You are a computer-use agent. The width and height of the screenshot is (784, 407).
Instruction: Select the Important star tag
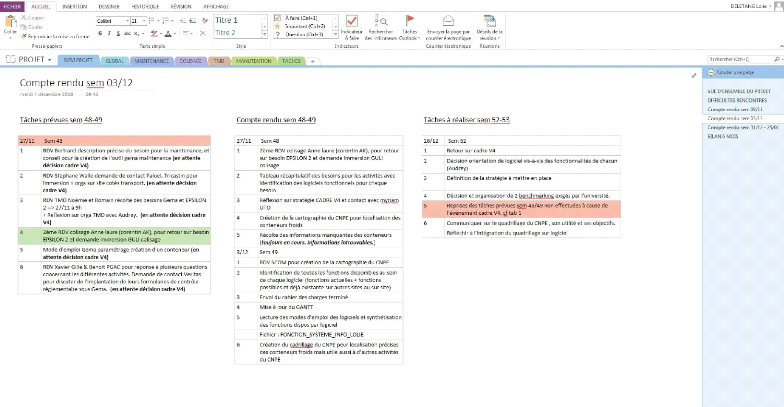(277, 25)
